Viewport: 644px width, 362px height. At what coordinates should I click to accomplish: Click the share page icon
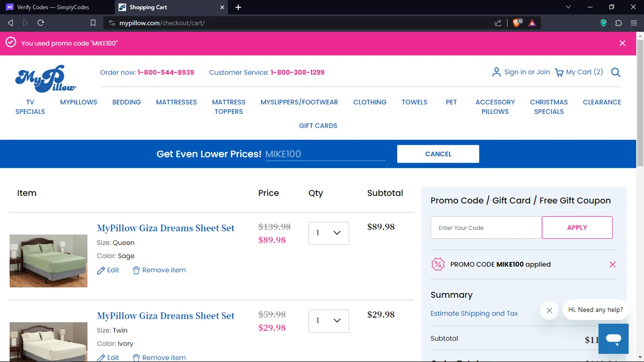click(x=498, y=23)
